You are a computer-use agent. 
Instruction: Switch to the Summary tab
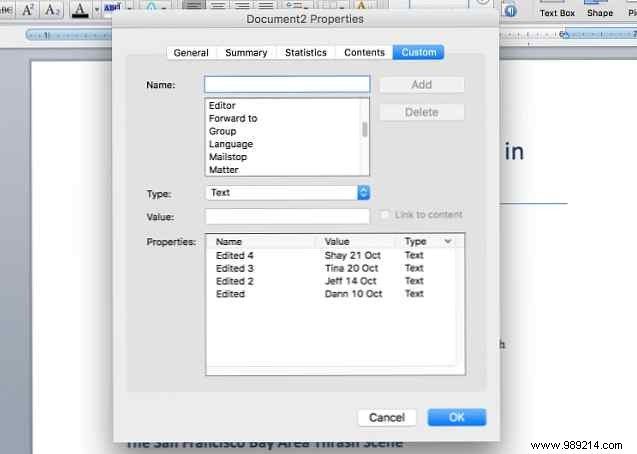[x=246, y=52]
